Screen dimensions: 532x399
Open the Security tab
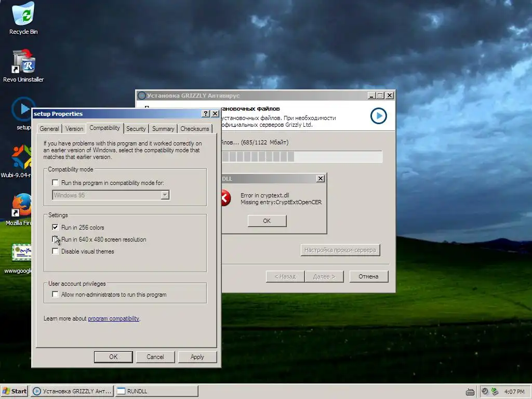tap(136, 129)
